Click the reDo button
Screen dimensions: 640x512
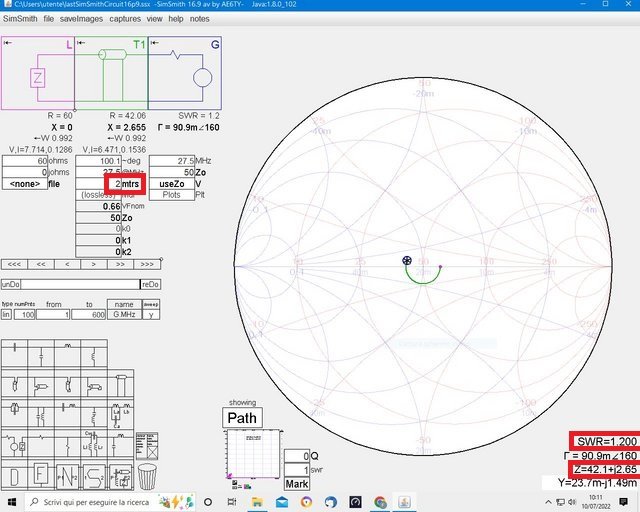(150, 284)
